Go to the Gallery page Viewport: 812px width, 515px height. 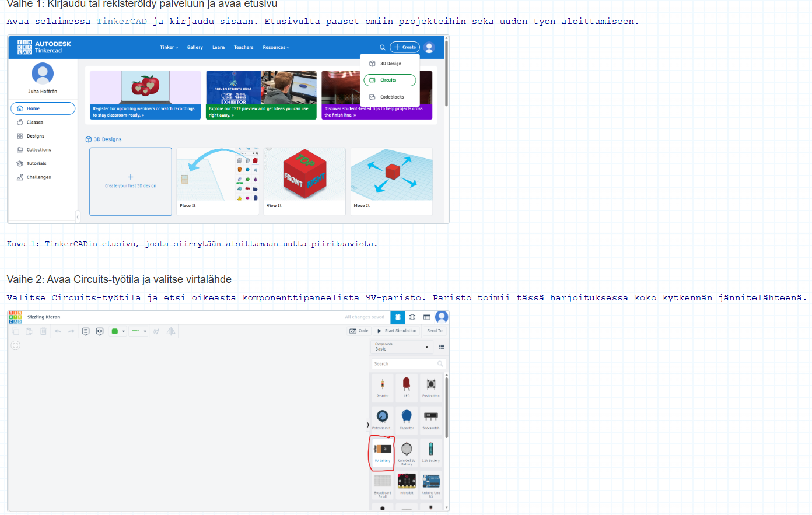tap(195, 47)
